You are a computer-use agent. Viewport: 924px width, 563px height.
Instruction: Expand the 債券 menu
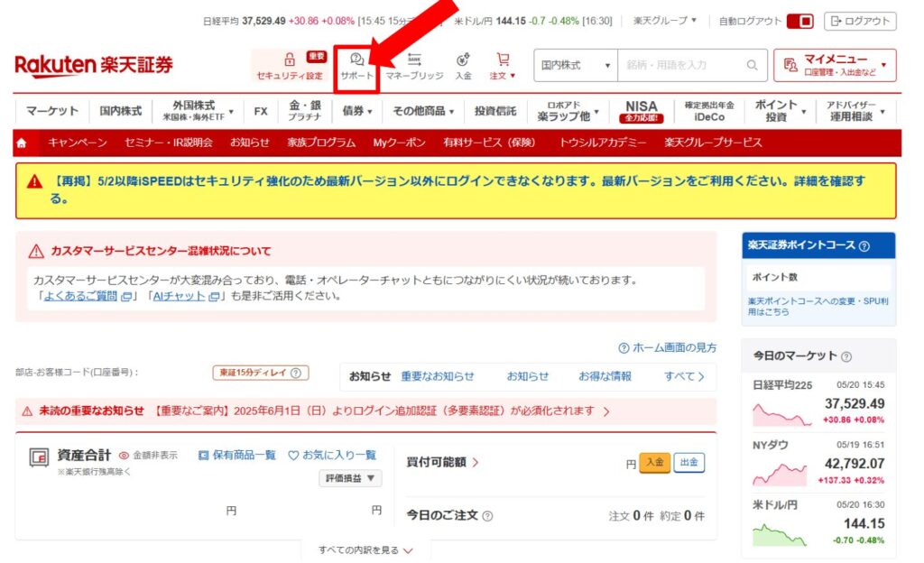point(357,111)
